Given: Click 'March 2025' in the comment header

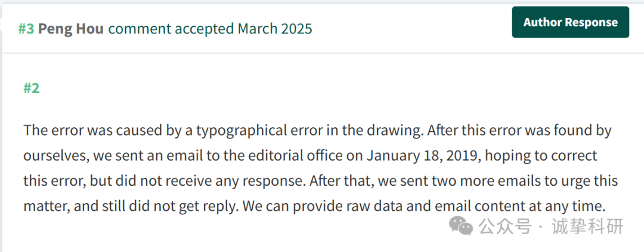Looking at the screenshot, I should [x=275, y=29].
